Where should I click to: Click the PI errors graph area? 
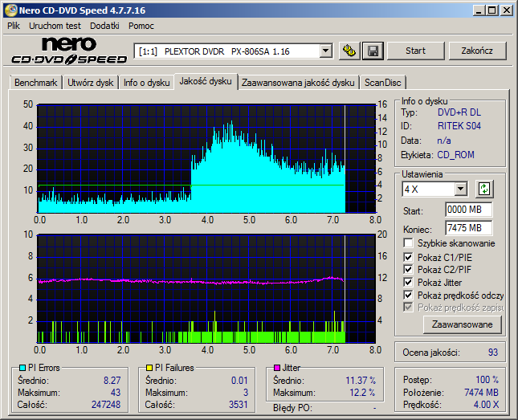coord(206,159)
